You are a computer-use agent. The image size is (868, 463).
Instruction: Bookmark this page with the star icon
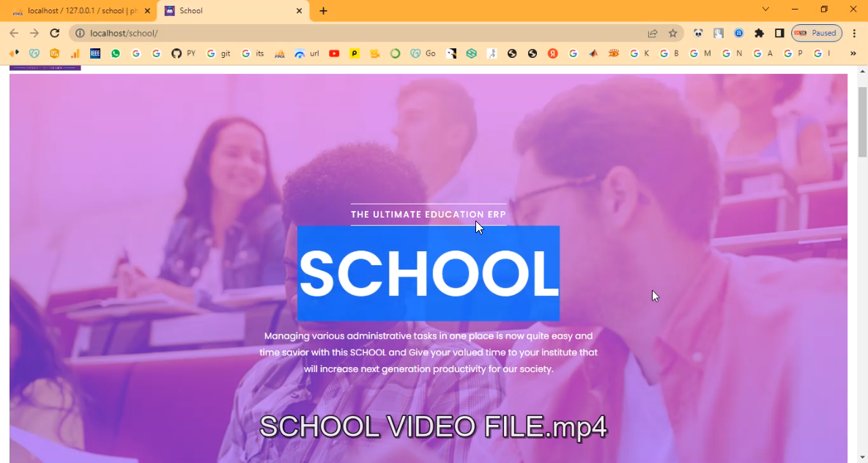point(672,33)
